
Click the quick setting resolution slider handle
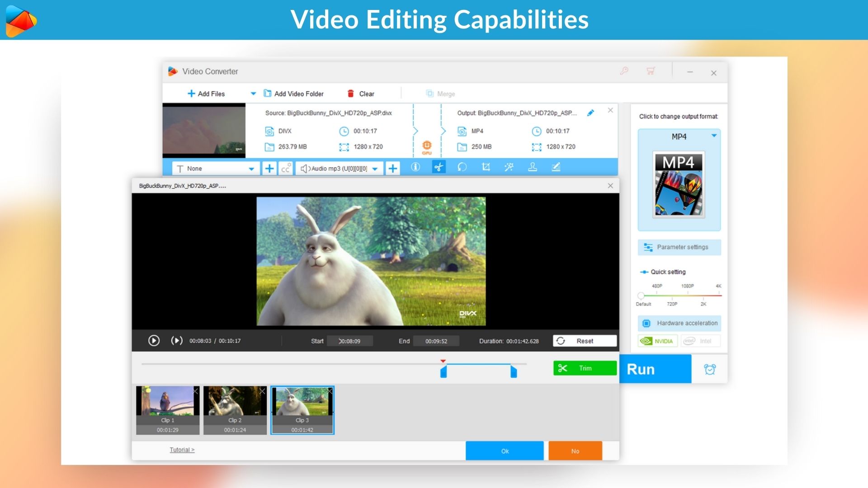[x=641, y=296]
